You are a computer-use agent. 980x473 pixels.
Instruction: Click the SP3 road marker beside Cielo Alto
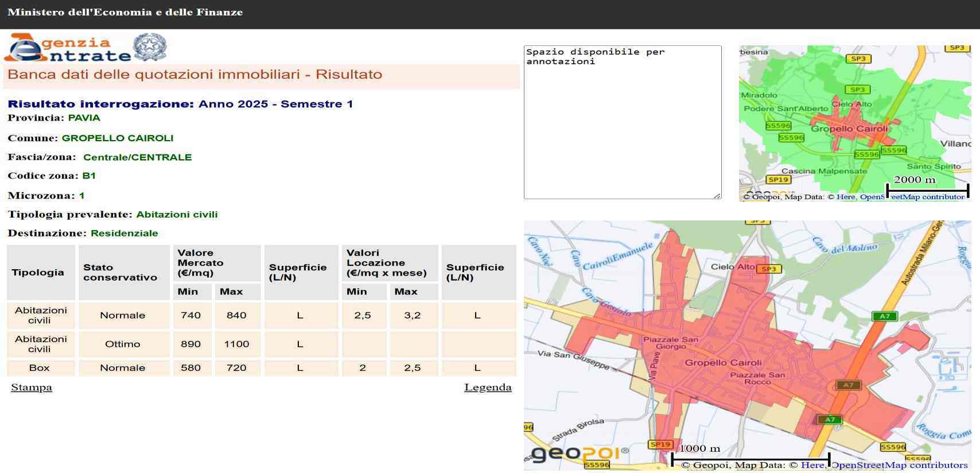point(769,269)
